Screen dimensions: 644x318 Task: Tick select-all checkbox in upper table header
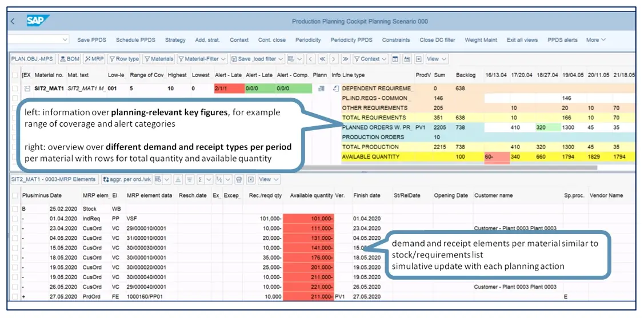click(15, 75)
